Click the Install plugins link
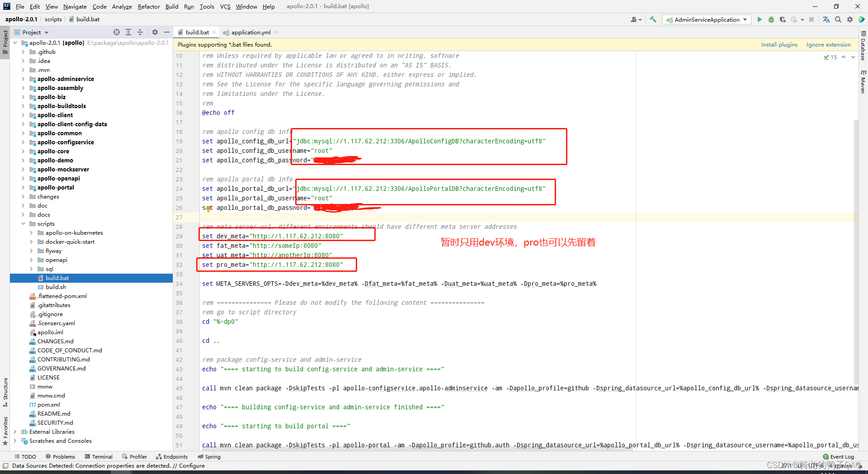This screenshot has height=474, width=868. [779, 44]
